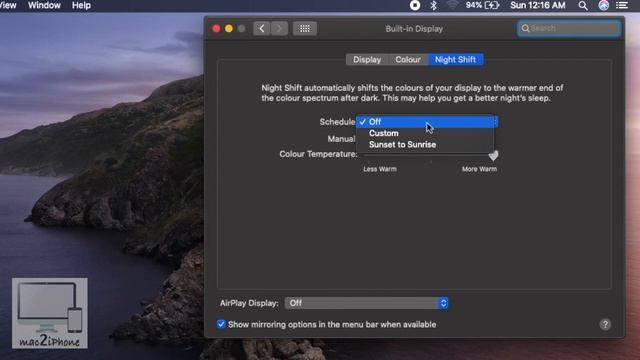Image resolution: width=640 pixels, height=360 pixels.
Task: Select the Night Shift tab
Action: click(x=455, y=60)
